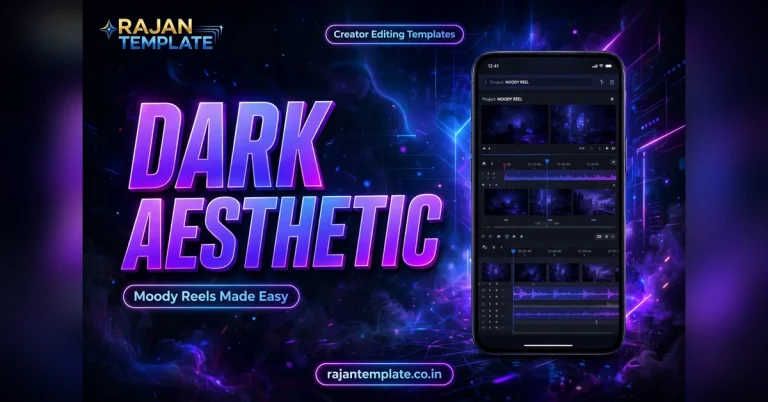Tap the play button below the preview thumbnails

pyautogui.click(x=607, y=148)
